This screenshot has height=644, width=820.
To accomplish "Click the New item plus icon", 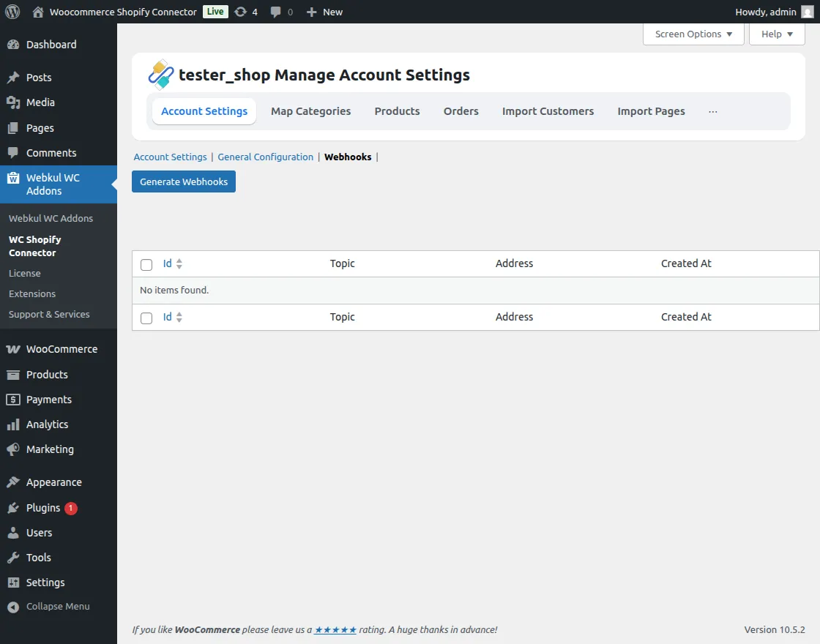I will pos(313,12).
